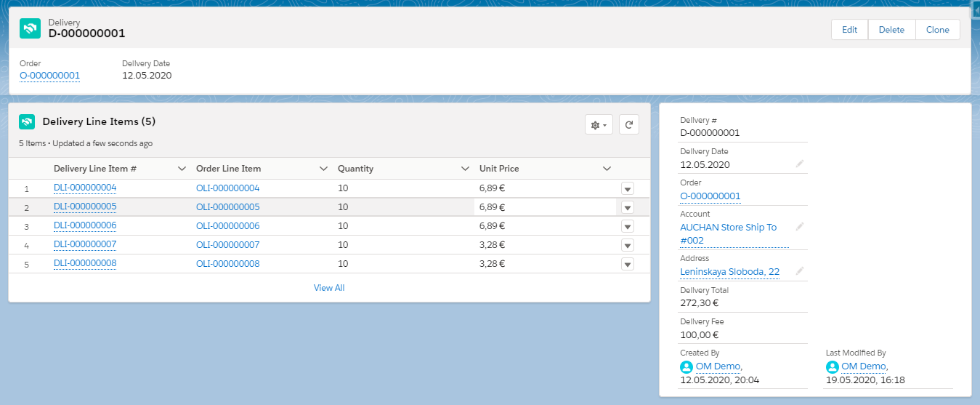The image size is (980, 405).
Task: Click the Delivery record icon in header
Action: click(30, 28)
